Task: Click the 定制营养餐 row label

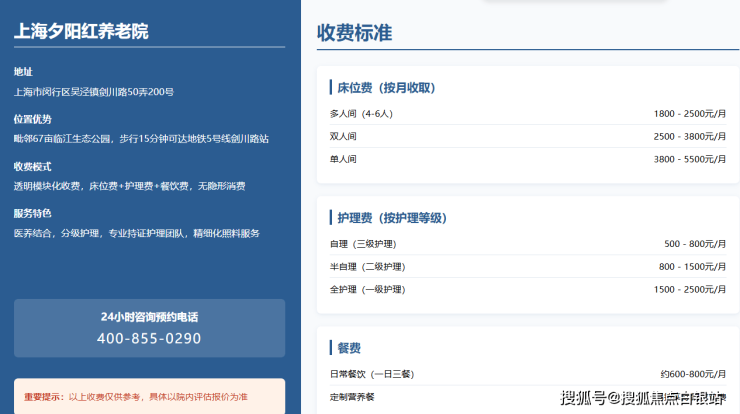Action: click(352, 397)
